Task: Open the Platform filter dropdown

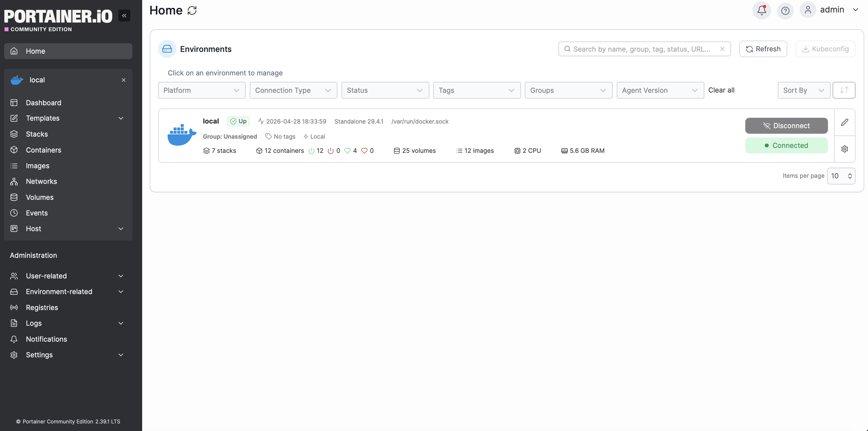Action: click(x=202, y=90)
